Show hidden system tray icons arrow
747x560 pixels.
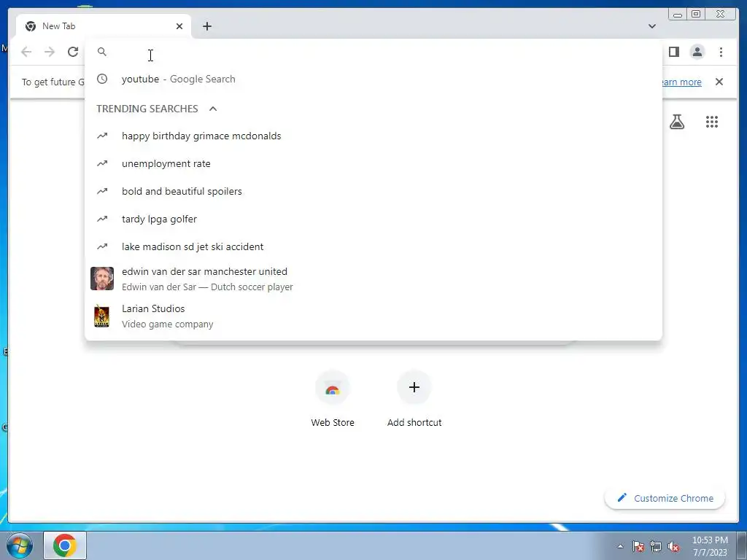coord(620,546)
